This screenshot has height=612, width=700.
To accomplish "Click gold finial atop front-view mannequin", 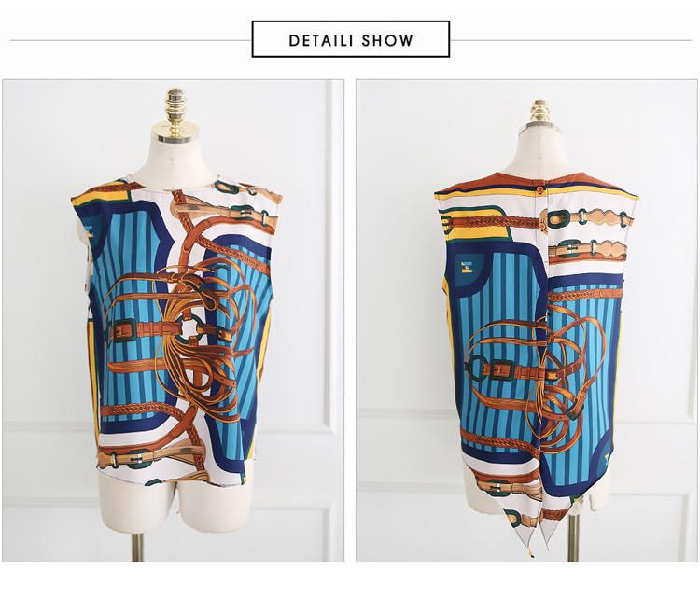I will 175,115.
